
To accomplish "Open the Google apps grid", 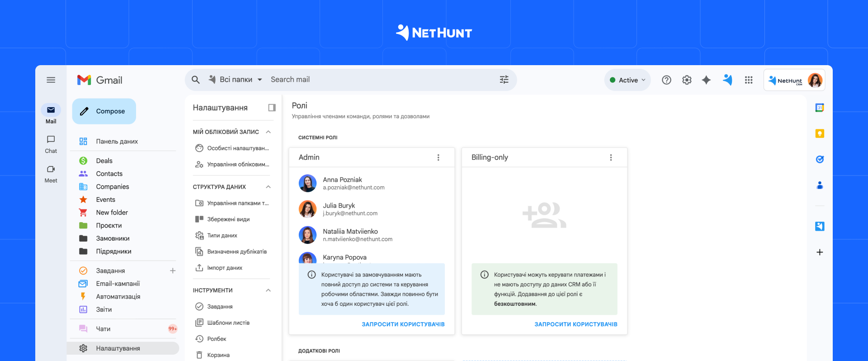I will click(x=749, y=80).
